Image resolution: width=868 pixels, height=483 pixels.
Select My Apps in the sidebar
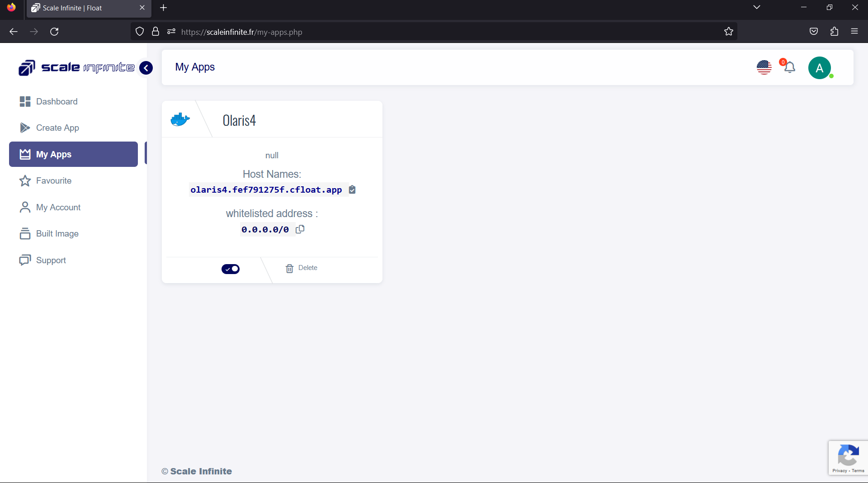pos(73,154)
